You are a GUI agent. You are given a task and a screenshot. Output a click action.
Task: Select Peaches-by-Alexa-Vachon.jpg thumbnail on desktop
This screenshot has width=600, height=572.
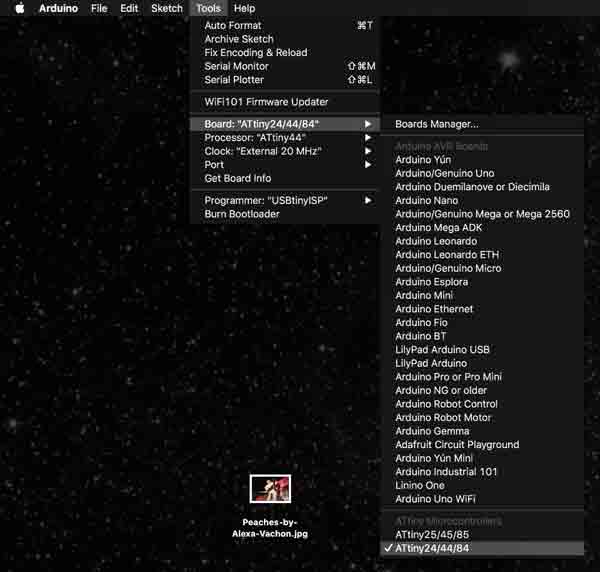click(270, 489)
